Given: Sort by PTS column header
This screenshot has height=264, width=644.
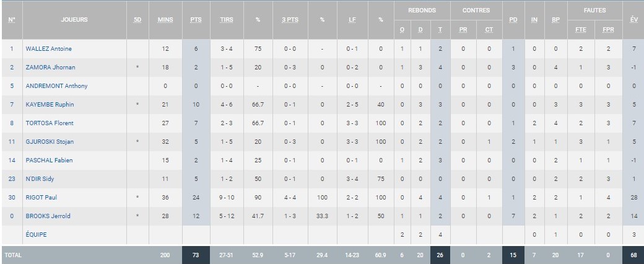Looking at the screenshot, I should point(196,20).
